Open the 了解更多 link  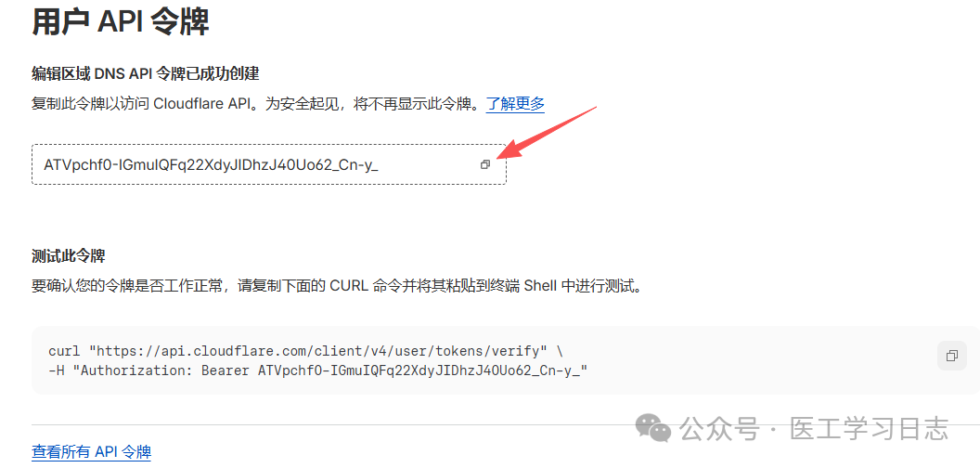coord(515,103)
